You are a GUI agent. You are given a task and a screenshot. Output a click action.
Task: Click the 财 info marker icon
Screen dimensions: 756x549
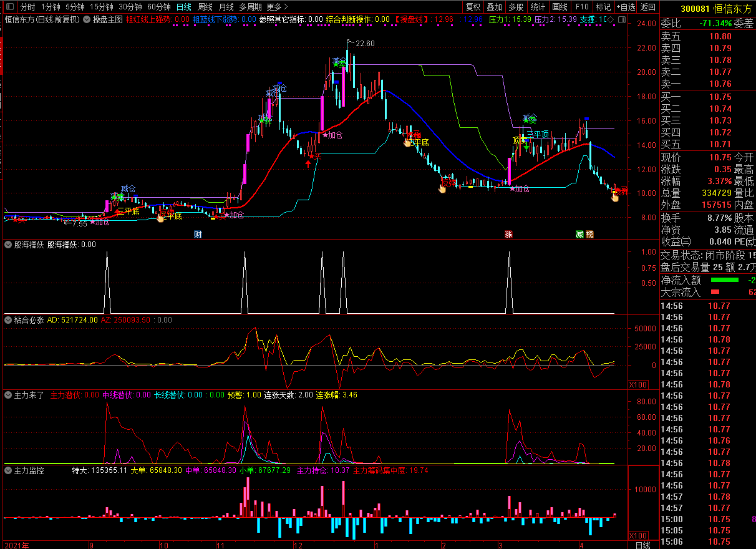pos(198,235)
